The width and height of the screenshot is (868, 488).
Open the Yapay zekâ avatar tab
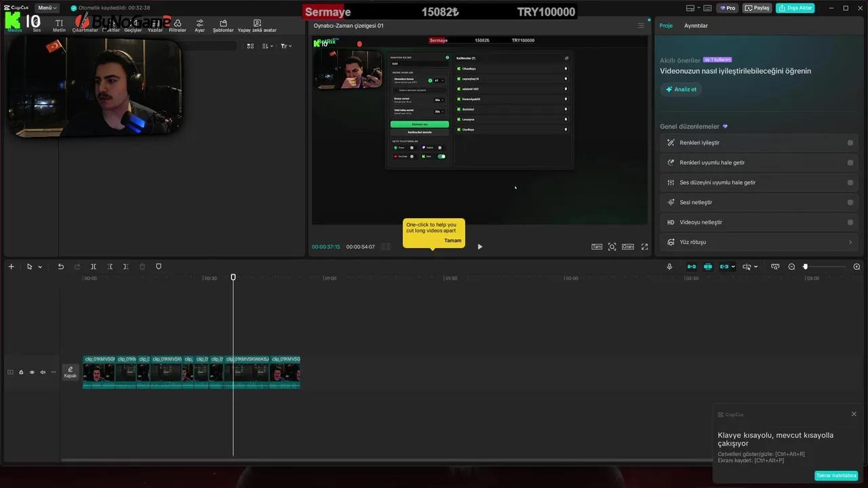257,26
